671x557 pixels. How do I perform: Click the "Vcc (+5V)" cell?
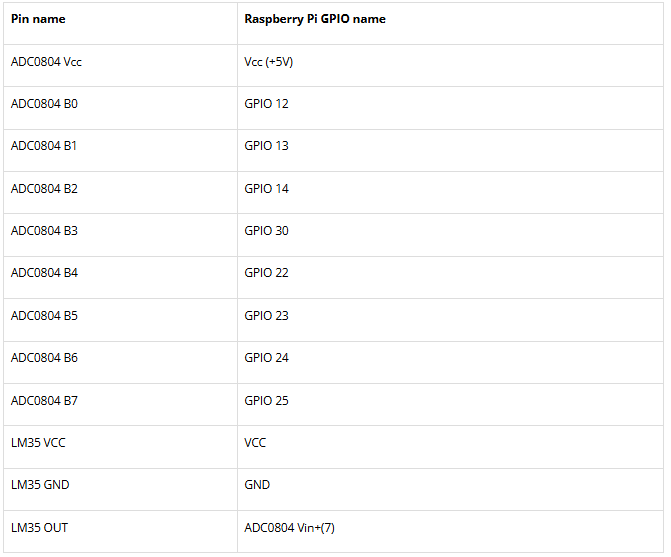[268, 61]
